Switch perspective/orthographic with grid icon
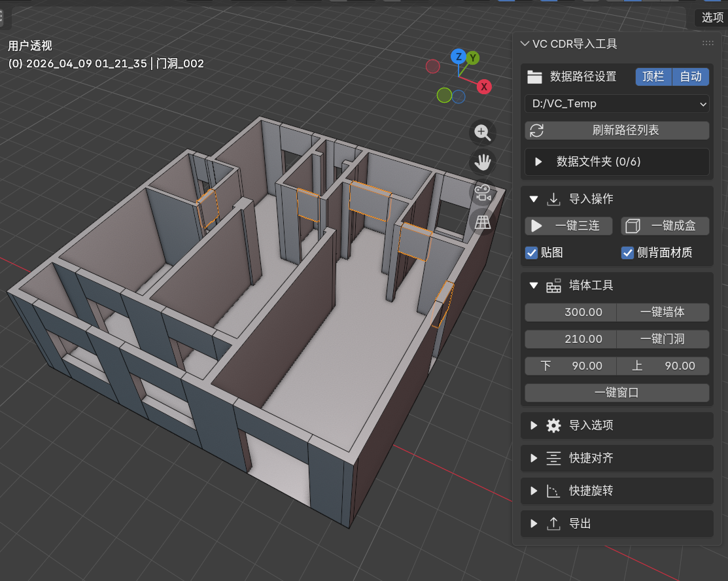728x581 pixels. 483,222
